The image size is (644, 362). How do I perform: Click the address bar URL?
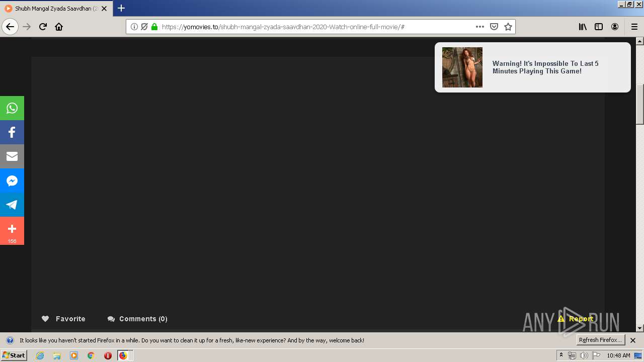283,27
